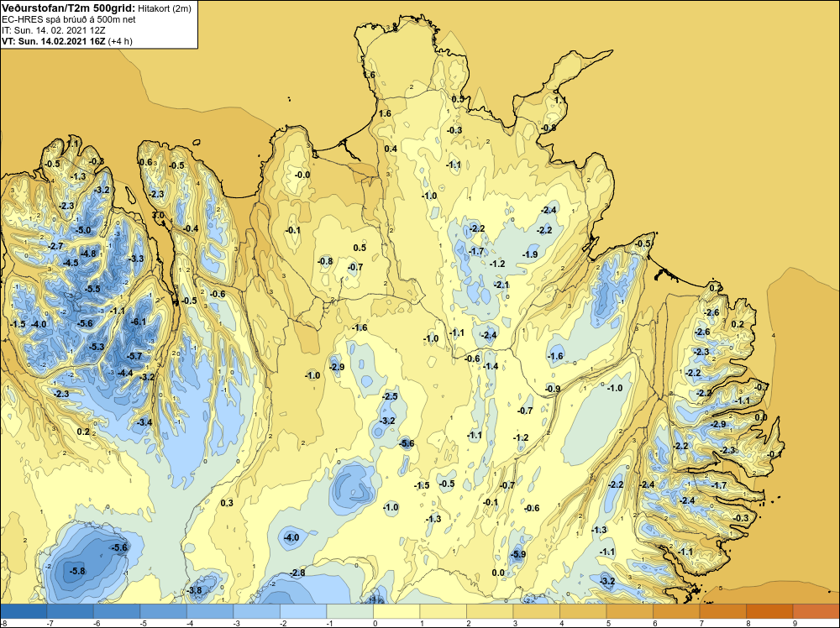The width and height of the screenshot is (840, 628).
Task: Click the 'VT: Sun. 14.02.2021 16Z' valid time
Action: (54, 41)
